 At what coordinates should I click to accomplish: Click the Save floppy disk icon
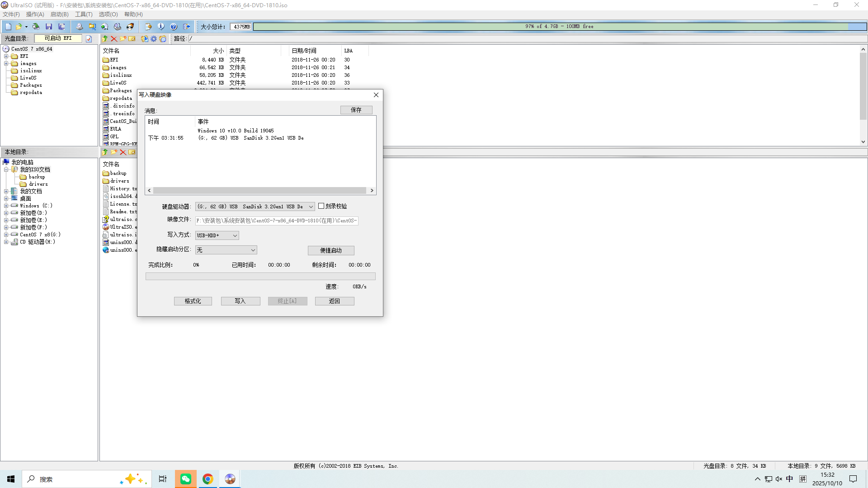[49, 27]
